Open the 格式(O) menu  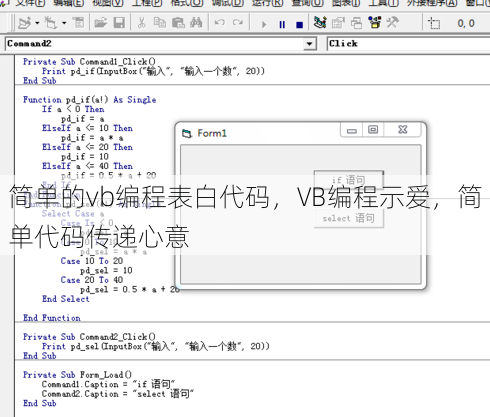tap(187, 3)
